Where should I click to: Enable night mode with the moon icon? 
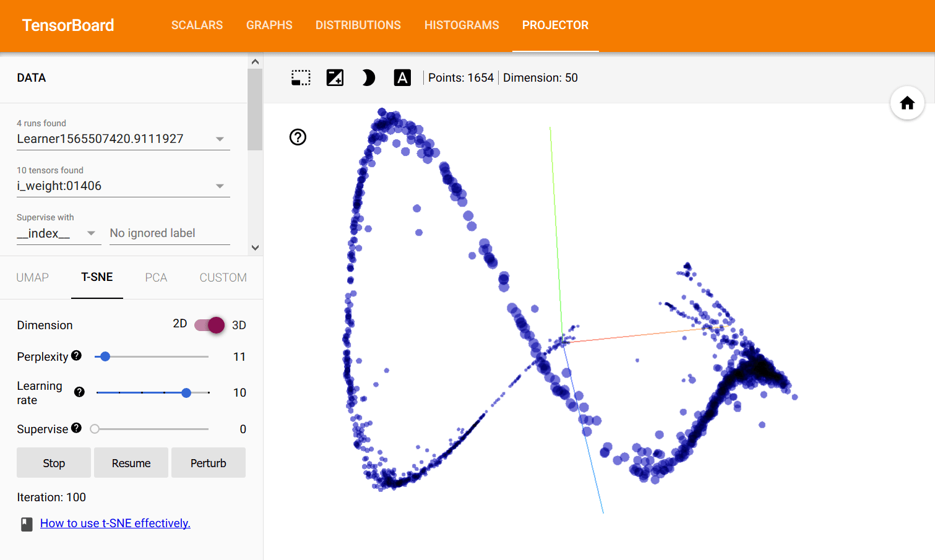click(x=368, y=77)
